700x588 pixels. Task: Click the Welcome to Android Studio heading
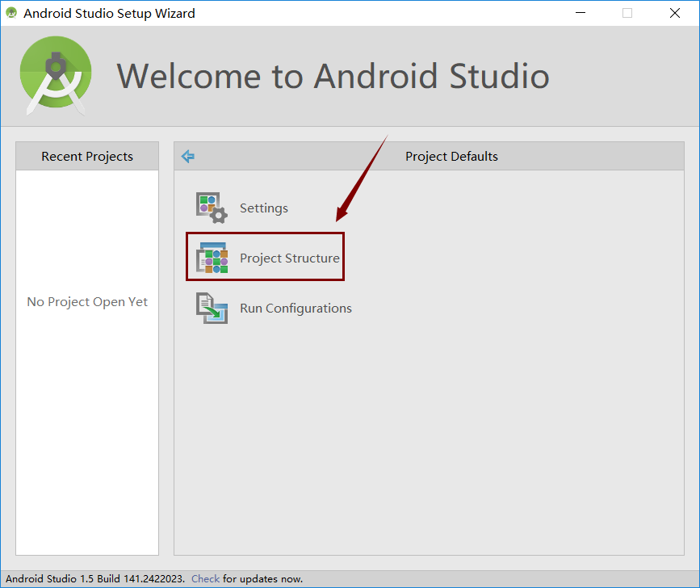pos(333,76)
